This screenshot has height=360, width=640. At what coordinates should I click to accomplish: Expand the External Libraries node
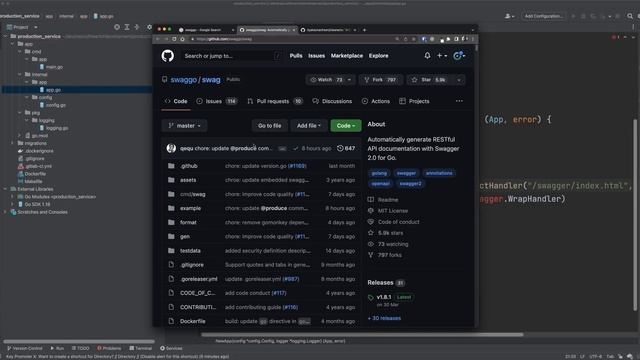pyautogui.click(x=5, y=189)
